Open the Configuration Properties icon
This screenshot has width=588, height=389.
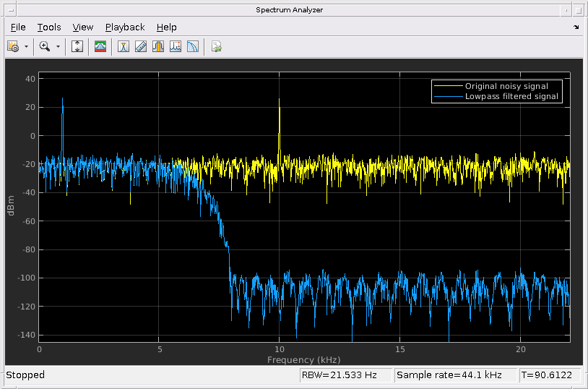(13, 46)
